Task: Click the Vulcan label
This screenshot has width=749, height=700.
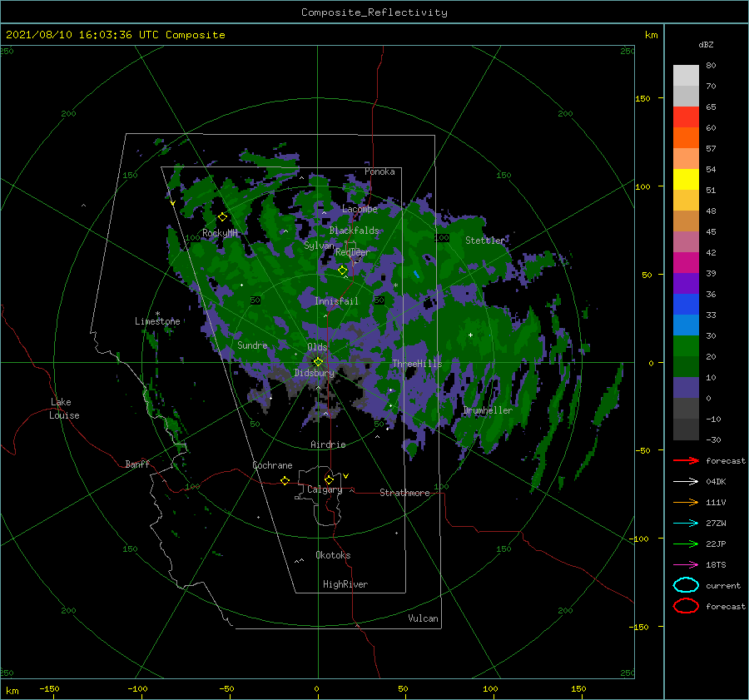Action: click(x=424, y=618)
